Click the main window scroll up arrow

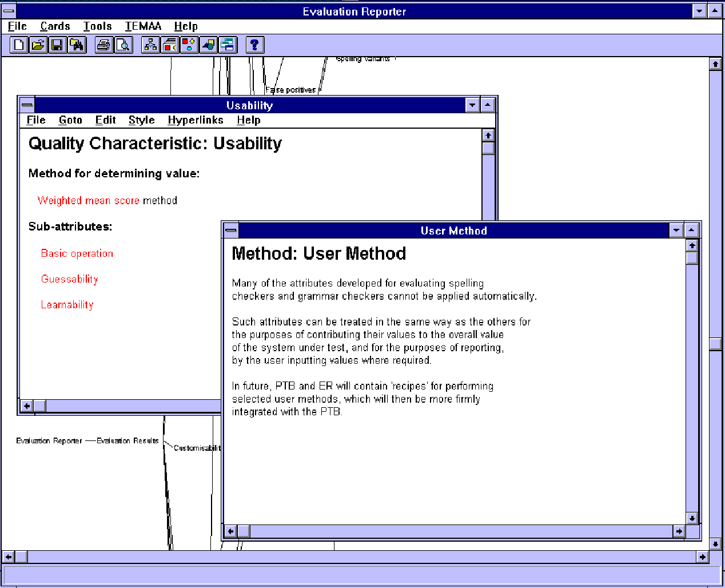pyautogui.click(x=716, y=64)
